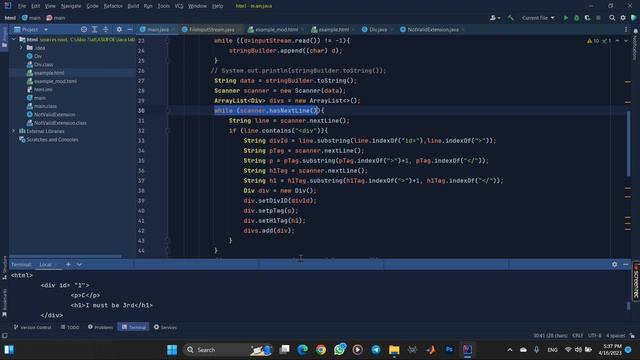Hide the Project tool window
This screenshot has height=360, width=640.
130,29
